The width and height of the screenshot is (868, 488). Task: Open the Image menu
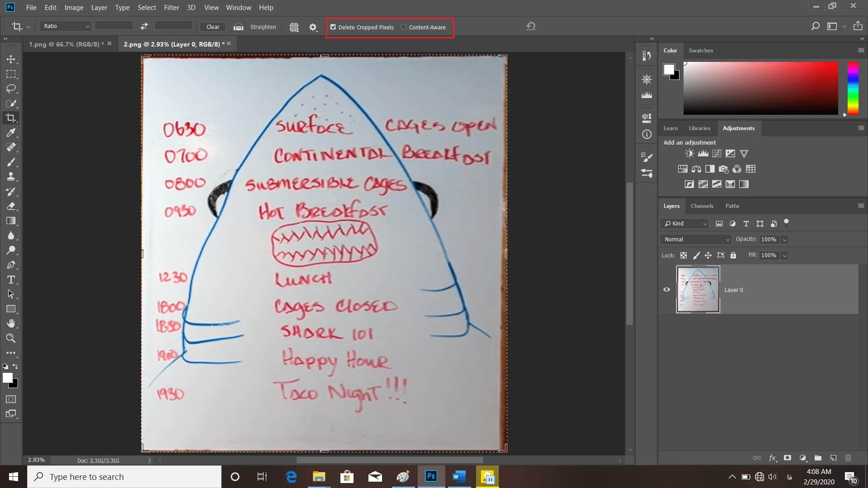(74, 7)
